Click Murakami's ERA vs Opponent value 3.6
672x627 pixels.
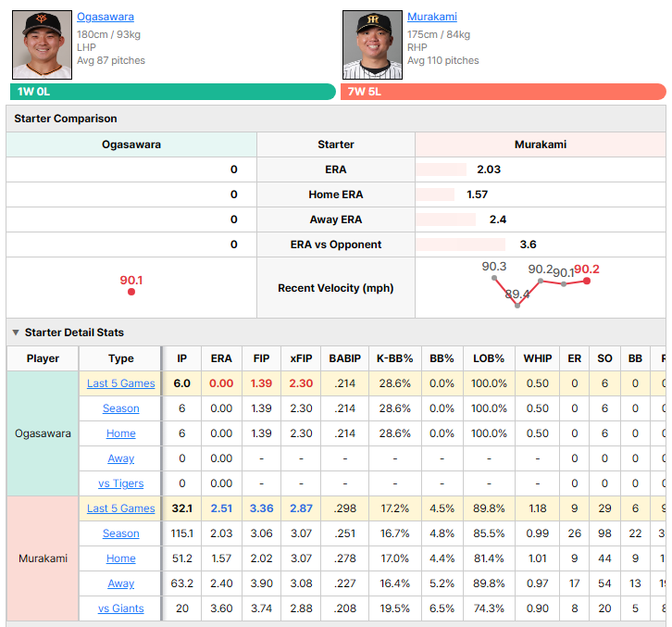(x=528, y=245)
